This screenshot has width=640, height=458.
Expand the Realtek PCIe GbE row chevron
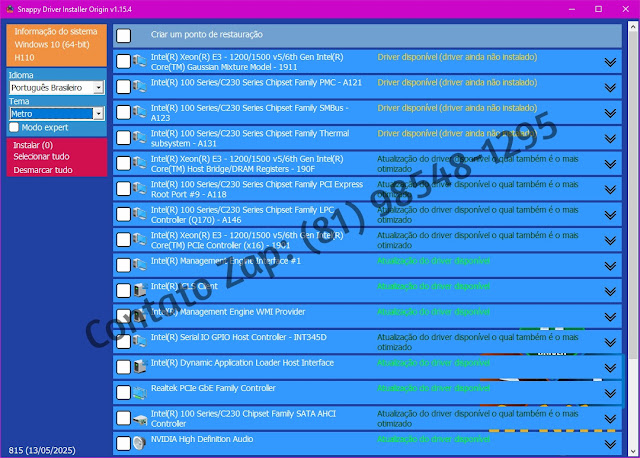pos(610,393)
